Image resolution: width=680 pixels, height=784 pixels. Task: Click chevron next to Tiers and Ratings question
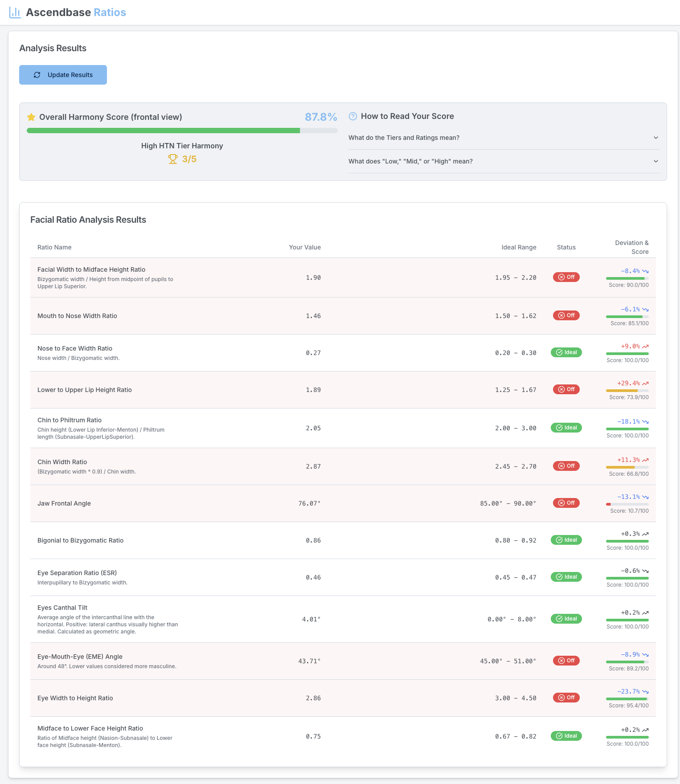655,138
